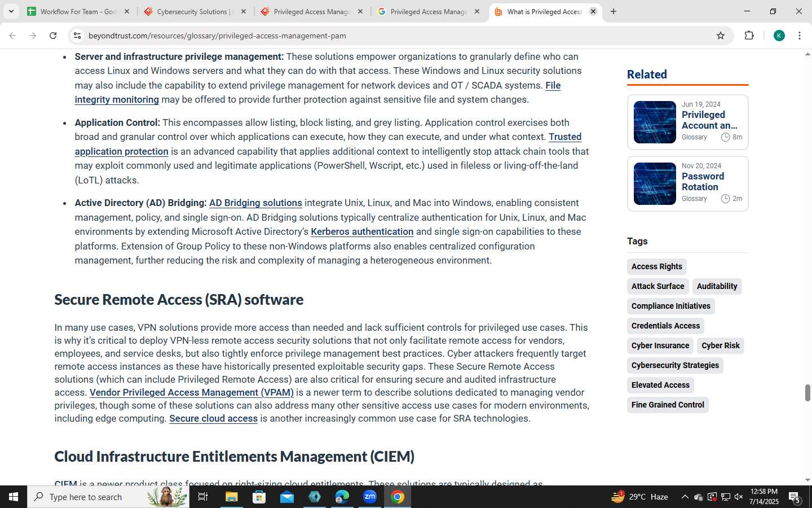Open the Chrome profile K avatar
Screen dimensions: 812x508
click(779, 36)
